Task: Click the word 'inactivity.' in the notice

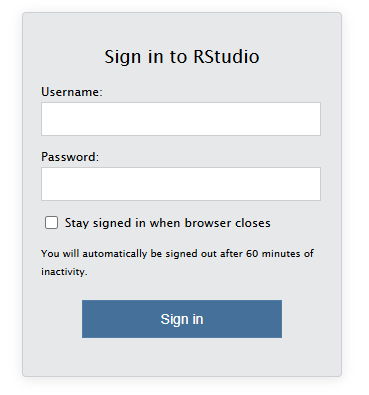Action: tap(64, 272)
